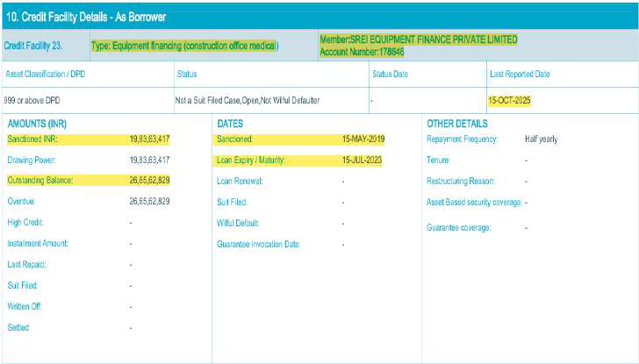The image size is (639, 364).
Task: Click the Guarantee coverage label
Action: point(458,227)
